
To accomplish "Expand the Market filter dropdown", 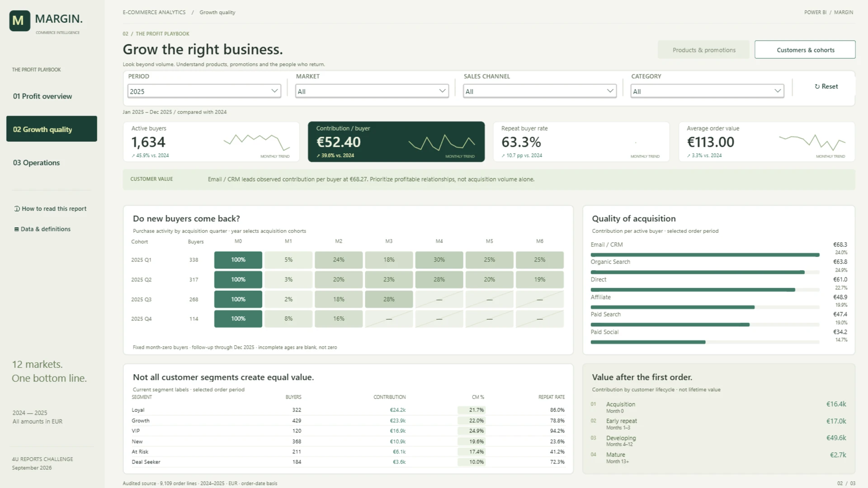I will [372, 91].
